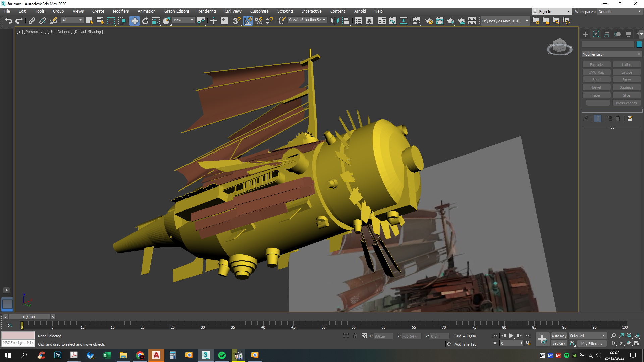Click Maximize Viewport Toggle icon

[x=637, y=343]
